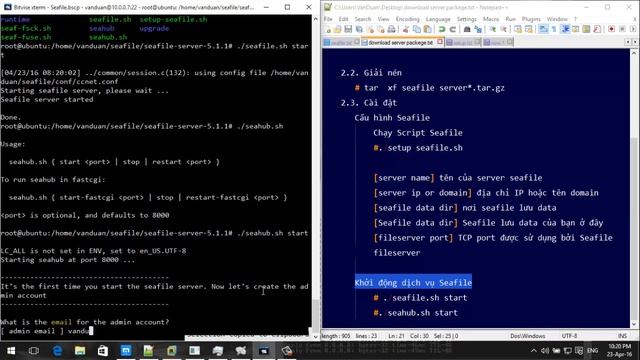Click Notepad++ scrollbar down arrow
The height and width of the screenshot is (360, 640).
(634, 324)
